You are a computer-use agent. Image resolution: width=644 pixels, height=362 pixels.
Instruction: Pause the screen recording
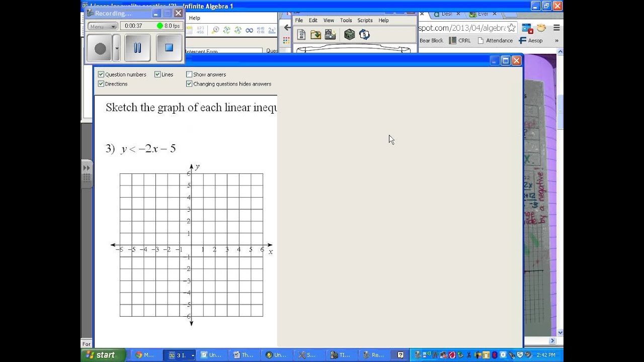tap(137, 48)
